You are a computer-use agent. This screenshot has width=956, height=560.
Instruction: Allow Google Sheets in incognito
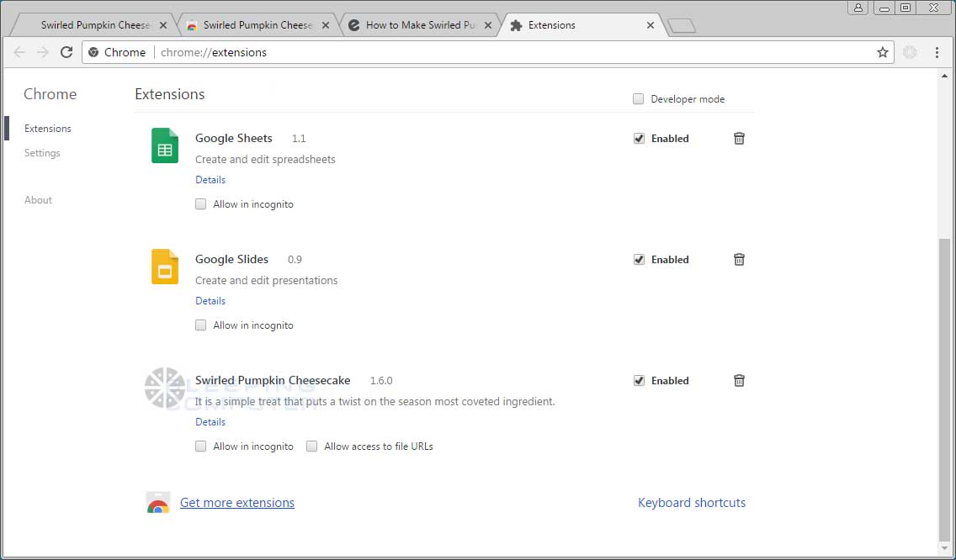click(x=200, y=204)
